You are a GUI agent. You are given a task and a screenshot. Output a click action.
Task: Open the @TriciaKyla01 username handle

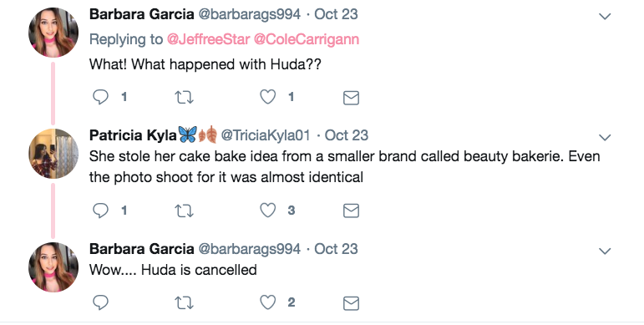pyautogui.click(x=266, y=135)
